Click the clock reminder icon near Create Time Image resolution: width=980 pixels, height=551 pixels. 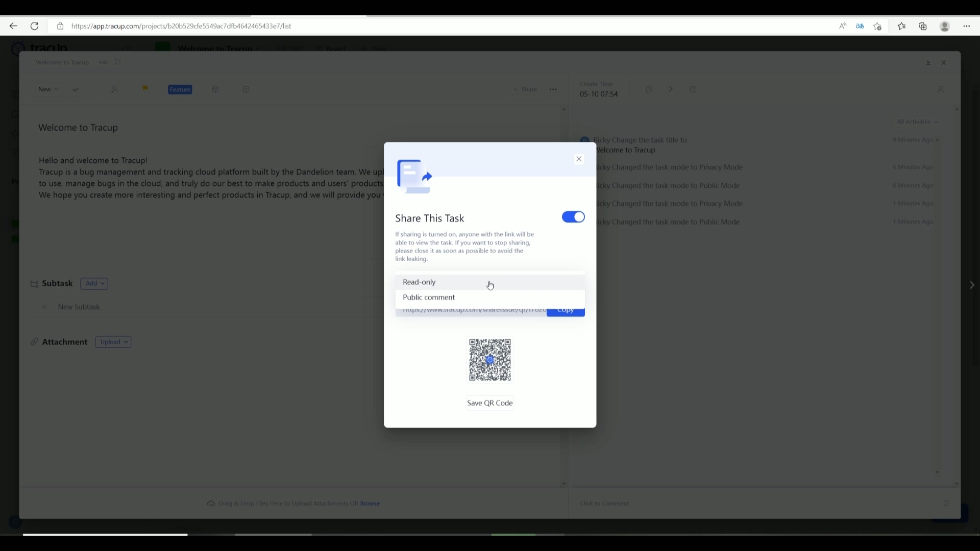pos(649,89)
